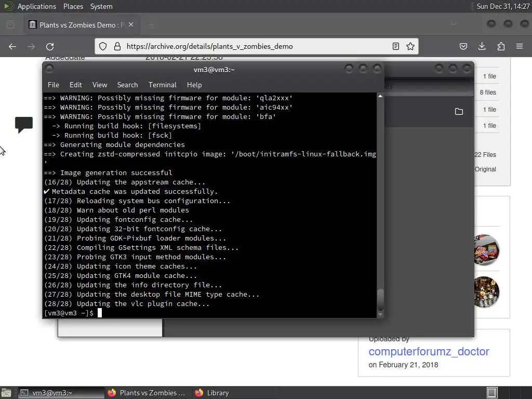The height and width of the screenshot is (399, 532).
Task: Switch to Library taskbar window
Action: tap(235, 393)
